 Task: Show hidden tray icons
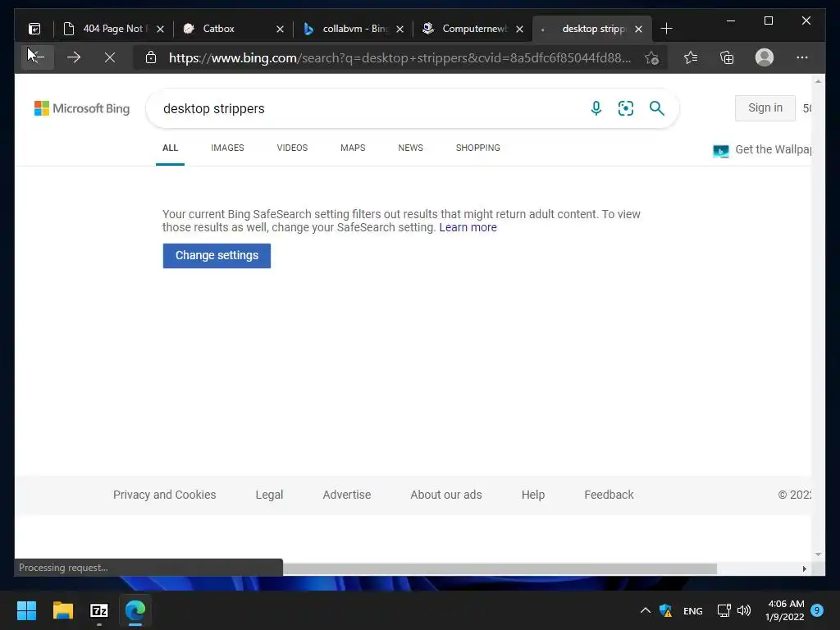coord(646,610)
